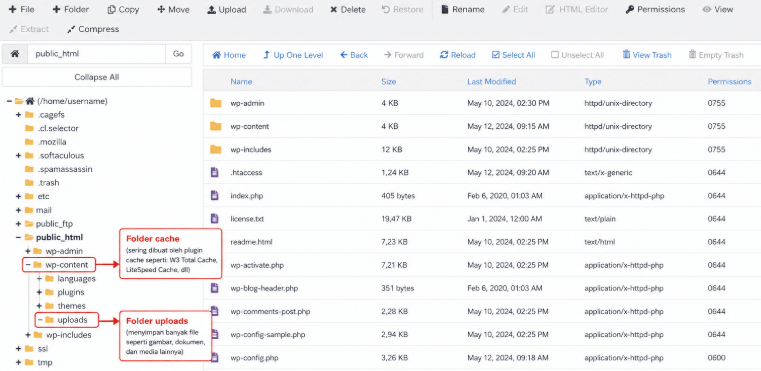Viewport: 761px width, 371px height.
Task: Expand the wp-admin tree node
Action: click(x=28, y=251)
